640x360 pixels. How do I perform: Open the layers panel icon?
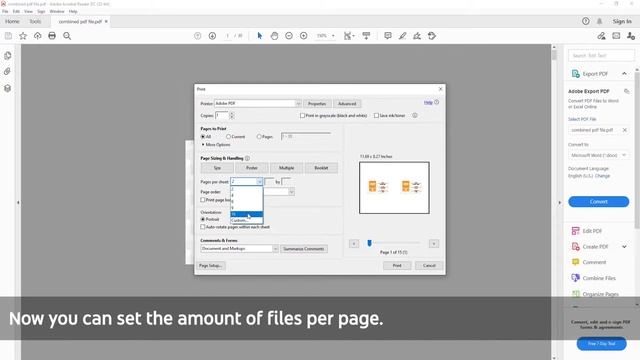click(x=7, y=88)
